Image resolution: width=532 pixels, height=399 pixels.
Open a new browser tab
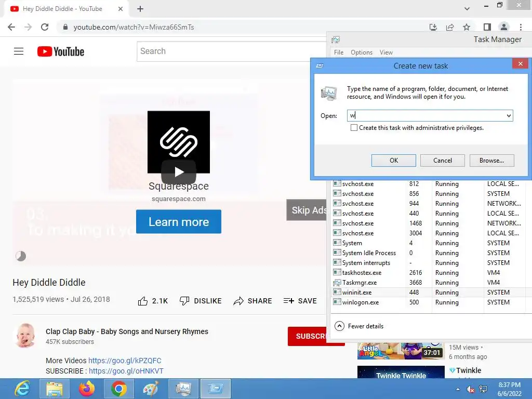point(140,9)
